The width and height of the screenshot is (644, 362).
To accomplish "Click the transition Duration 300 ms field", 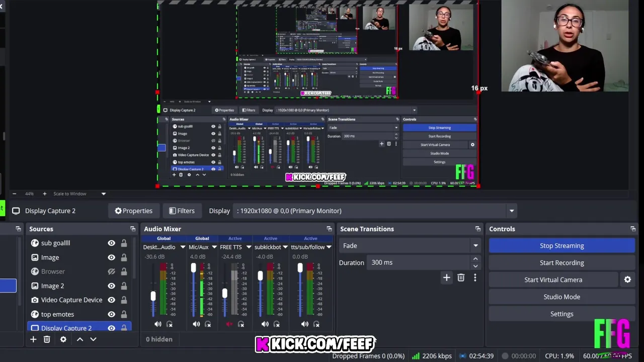I will tap(419, 262).
